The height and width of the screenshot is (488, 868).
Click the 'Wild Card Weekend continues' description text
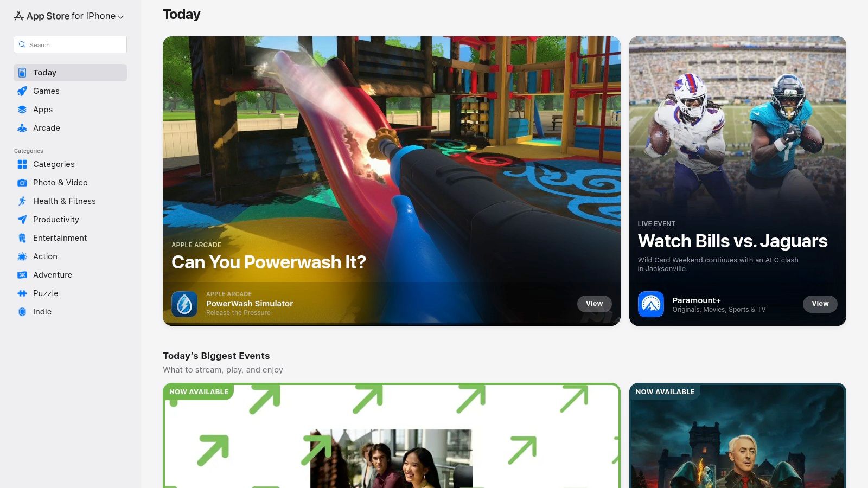point(718,264)
